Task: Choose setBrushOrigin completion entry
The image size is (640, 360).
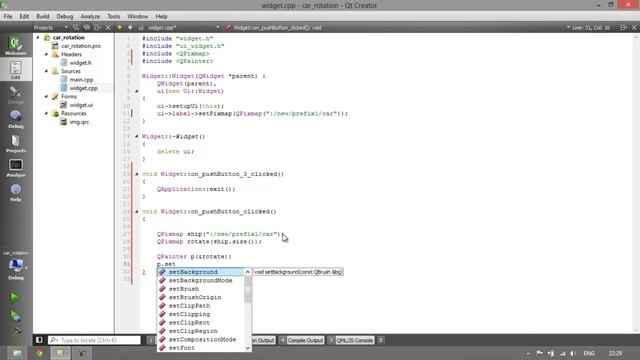Action: tap(201, 297)
